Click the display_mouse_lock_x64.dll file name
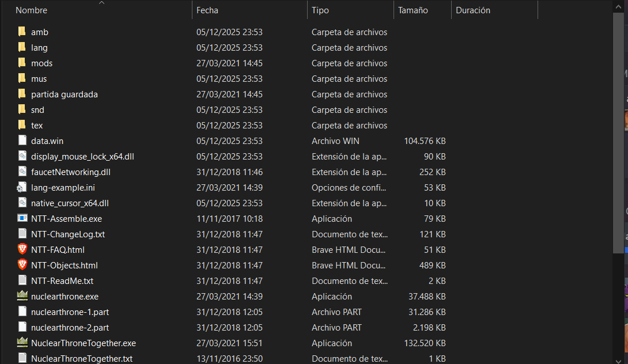Screen dimensions: 628x364 click(82, 156)
